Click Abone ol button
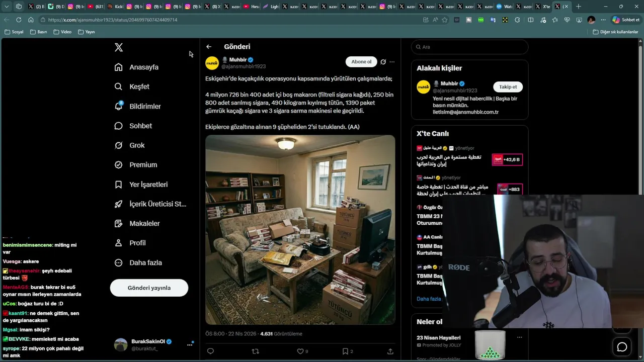 (361, 62)
